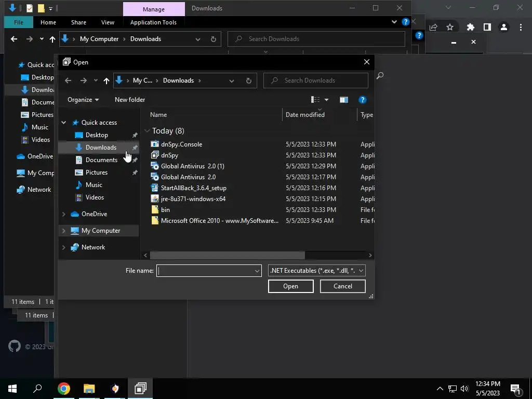
Task: Select Music in Open dialog sidebar
Action: (x=94, y=185)
